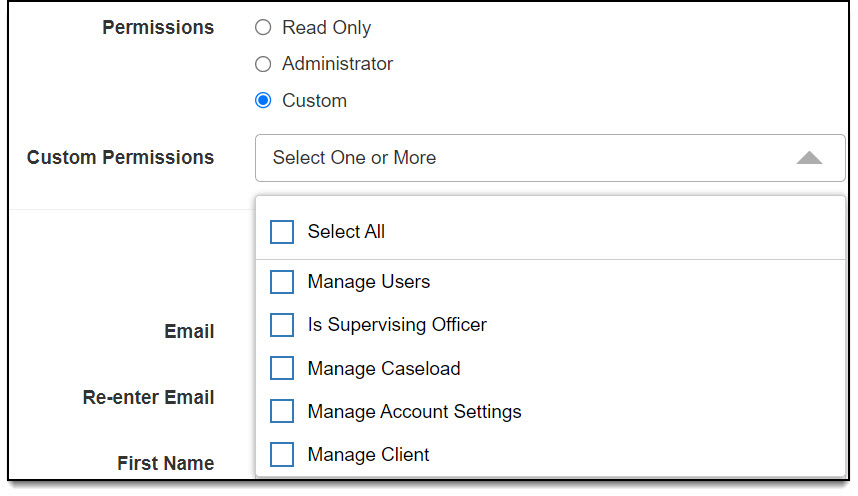
Task: Tick the Select All checkbox
Action: [282, 232]
